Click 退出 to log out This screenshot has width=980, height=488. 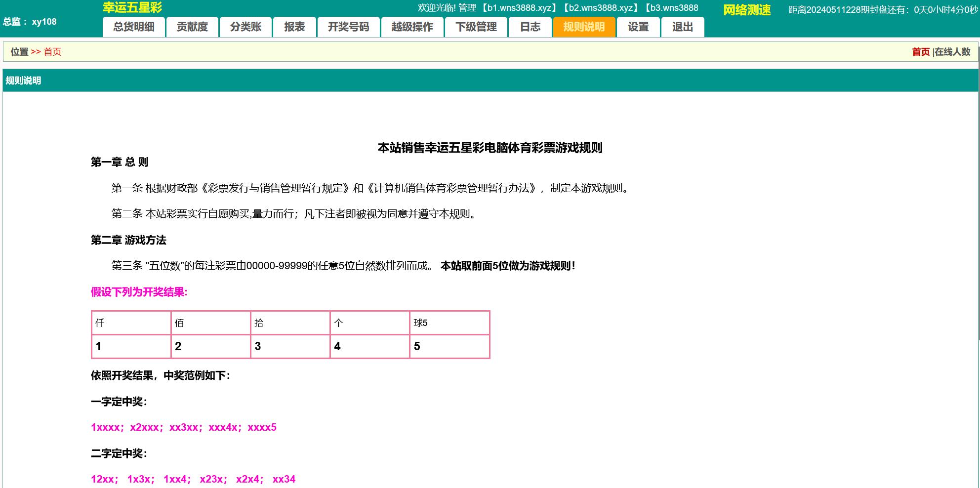point(682,27)
